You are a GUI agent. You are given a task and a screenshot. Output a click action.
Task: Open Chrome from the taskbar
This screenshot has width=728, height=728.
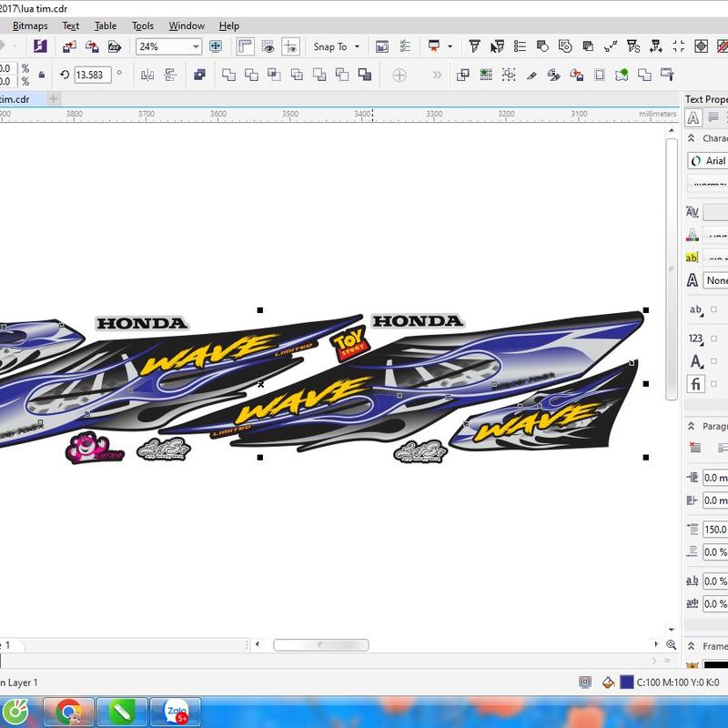(68, 712)
